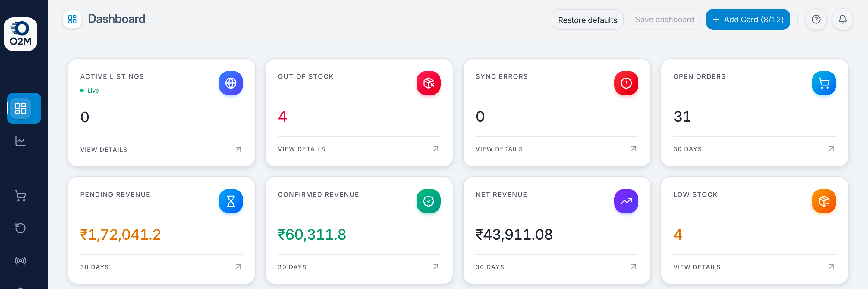Click Restore defaults button
Image resolution: width=868 pixels, height=289 pixels.
pos(587,20)
